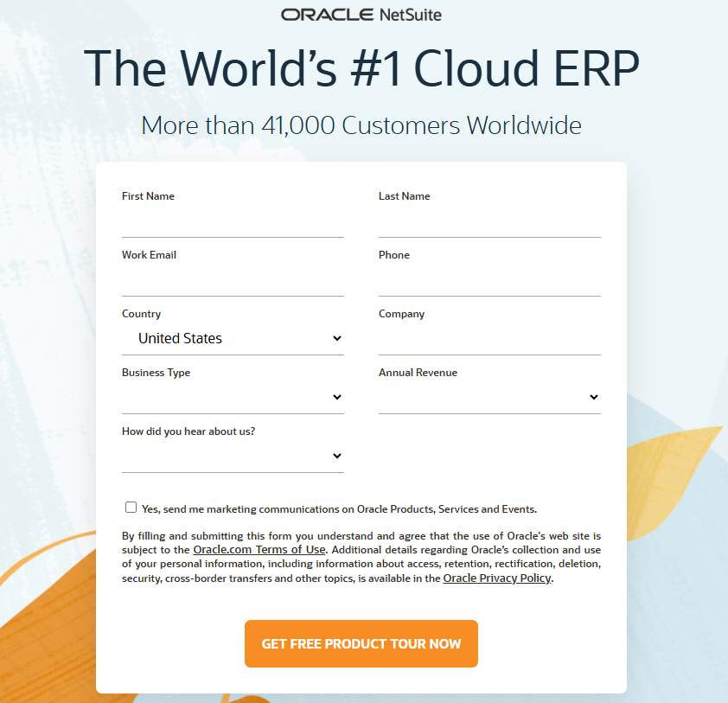Click the Last Name label
Screen dimensions: 728x703
pos(404,196)
